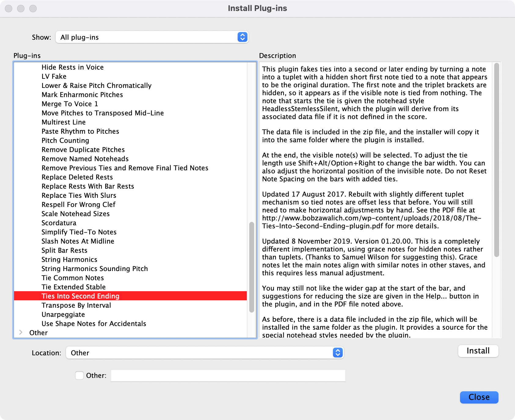Select LV Fake plug-in

pyautogui.click(x=54, y=76)
